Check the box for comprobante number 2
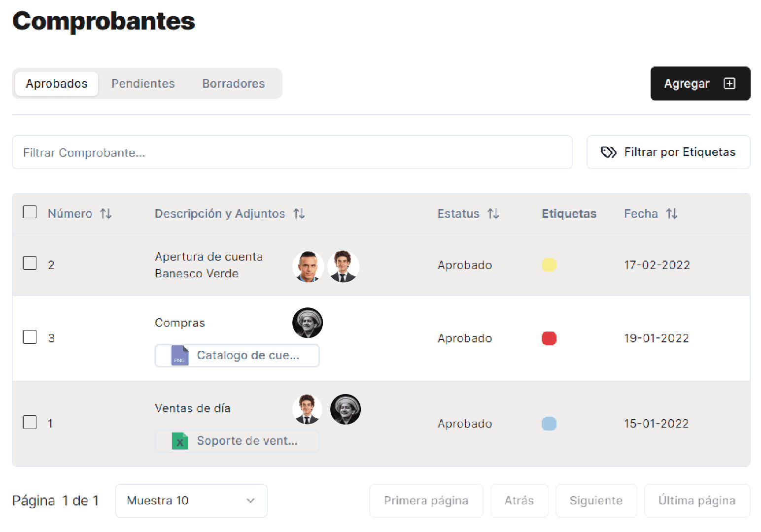Image resolution: width=761 pixels, height=532 pixels. point(30,264)
